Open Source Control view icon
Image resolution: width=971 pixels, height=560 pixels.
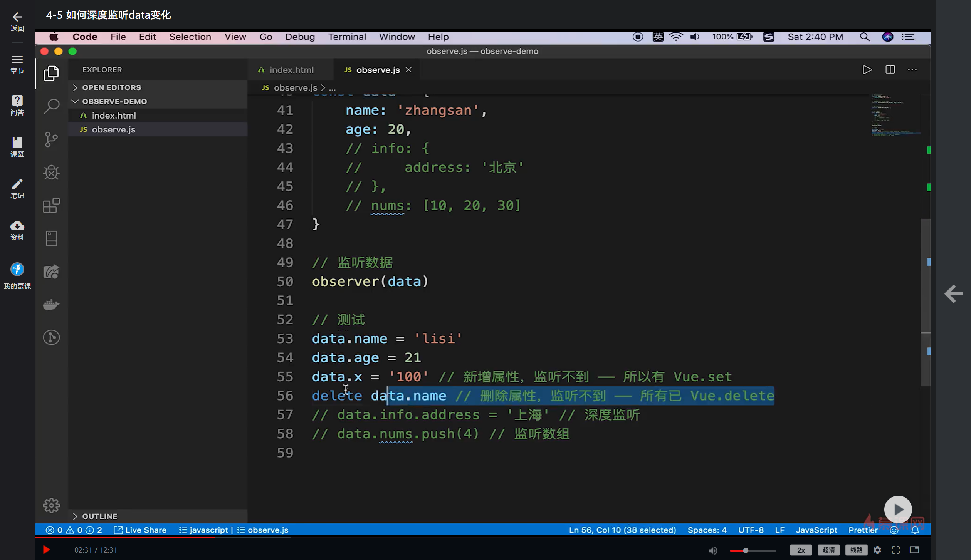pyautogui.click(x=51, y=139)
